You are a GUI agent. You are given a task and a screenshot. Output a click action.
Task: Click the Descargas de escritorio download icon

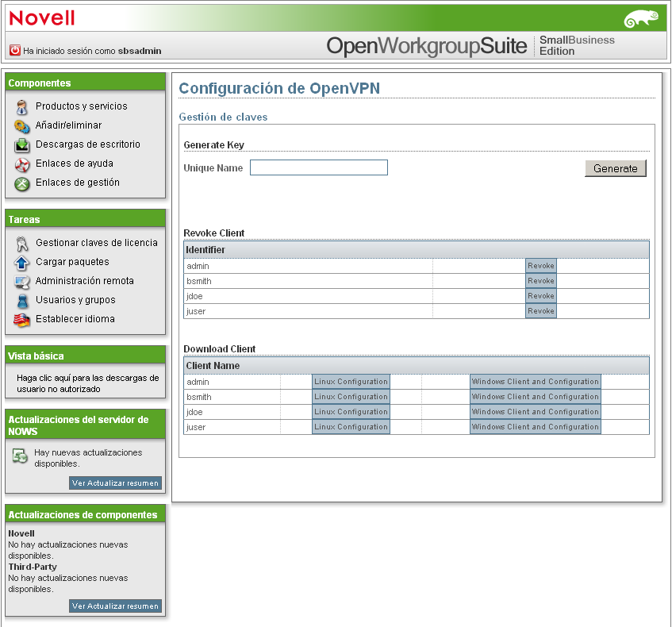coord(22,145)
